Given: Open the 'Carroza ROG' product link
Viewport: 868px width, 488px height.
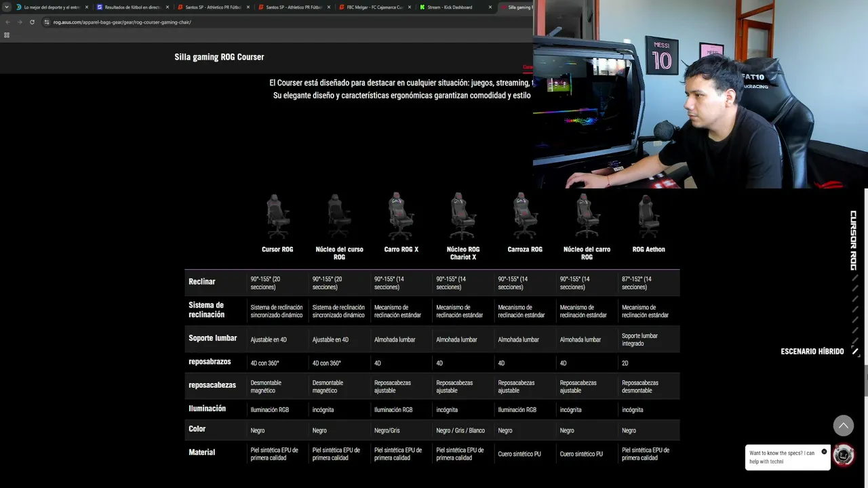Looking at the screenshot, I should (525, 249).
